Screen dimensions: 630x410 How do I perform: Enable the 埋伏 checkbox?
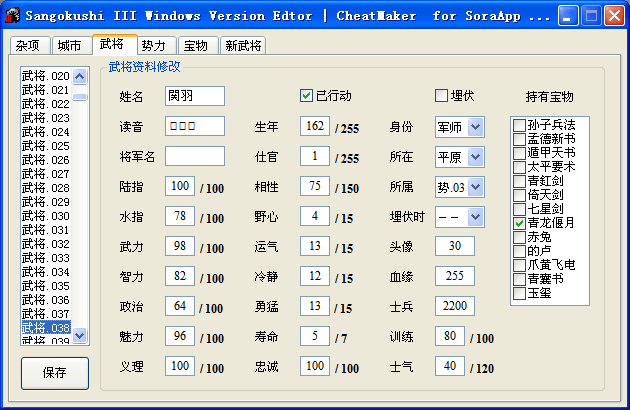pos(441,96)
